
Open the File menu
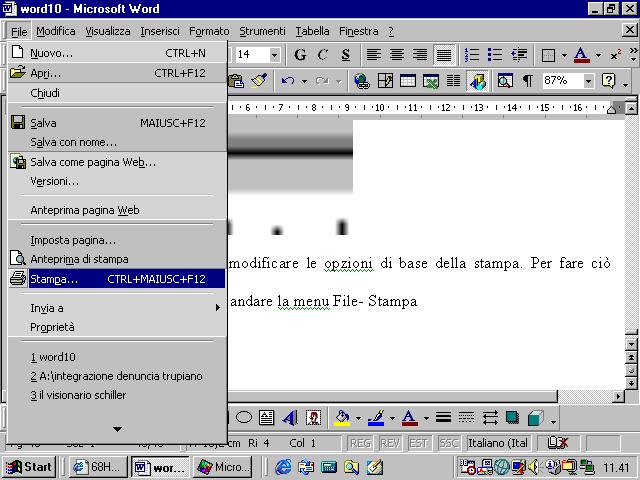click(19, 31)
